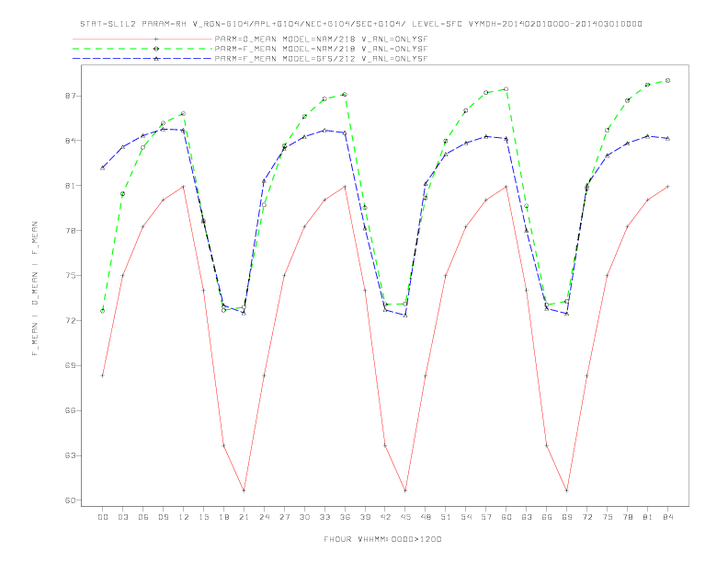The width and height of the screenshot is (728, 563).
Task: Click y-axis tick label 81
Action: [70, 186]
